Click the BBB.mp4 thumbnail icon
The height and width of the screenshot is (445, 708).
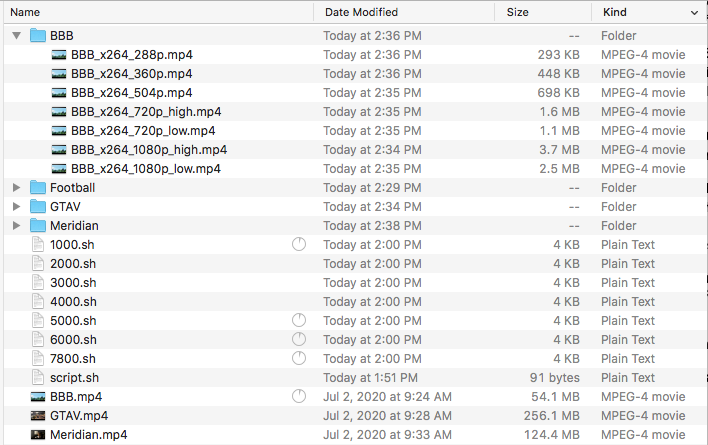coord(38,397)
